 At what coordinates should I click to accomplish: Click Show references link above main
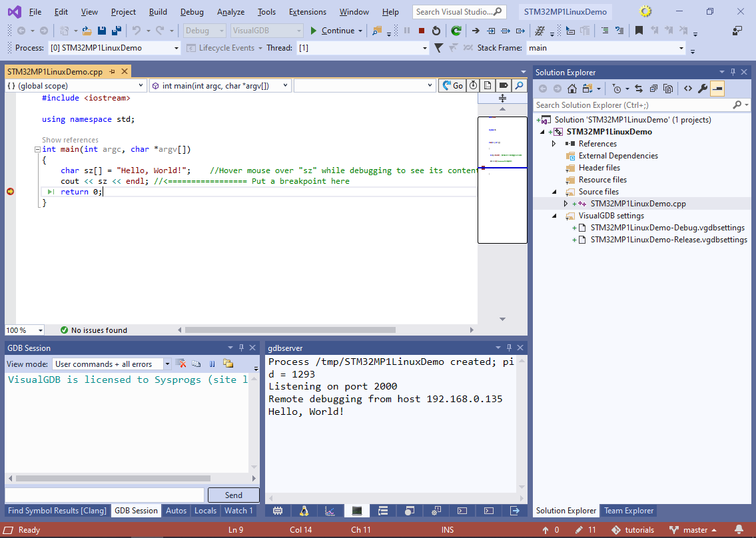pos(70,140)
